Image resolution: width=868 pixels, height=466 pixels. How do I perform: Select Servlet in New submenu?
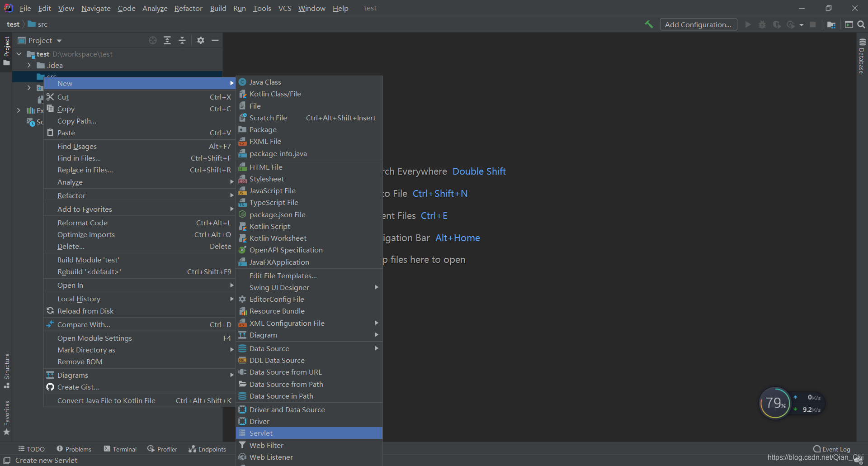pyautogui.click(x=309, y=433)
